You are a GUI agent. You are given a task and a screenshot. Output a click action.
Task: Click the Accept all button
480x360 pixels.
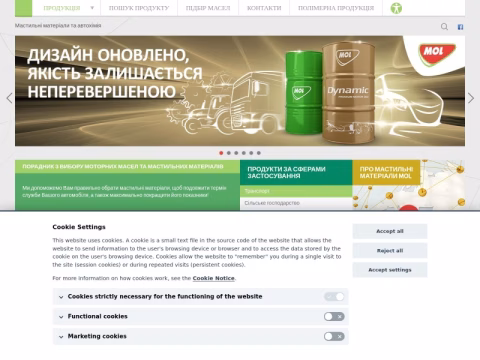click(390, 231)
